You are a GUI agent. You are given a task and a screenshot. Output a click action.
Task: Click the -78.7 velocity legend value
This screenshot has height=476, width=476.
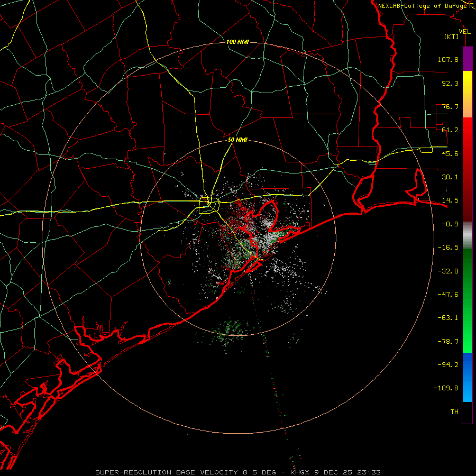tap(448, 342)
